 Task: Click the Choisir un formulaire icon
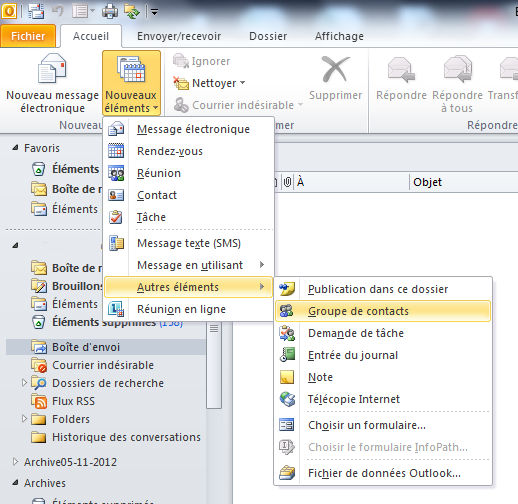click(287, 425)
